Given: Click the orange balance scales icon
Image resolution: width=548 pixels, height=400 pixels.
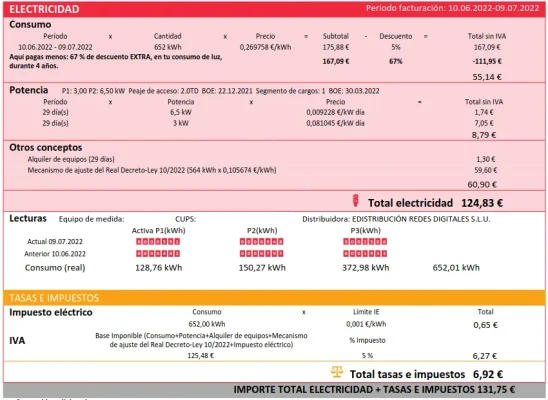Looking at the screenshot, I should pos(337,372).
